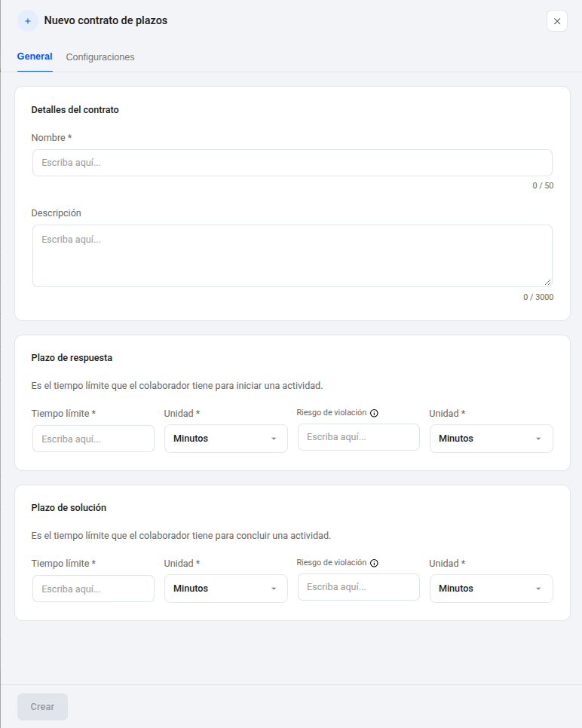Open response Riesgo de violación unit dropdown
582x728 pixels.
(x=491, y=439)
